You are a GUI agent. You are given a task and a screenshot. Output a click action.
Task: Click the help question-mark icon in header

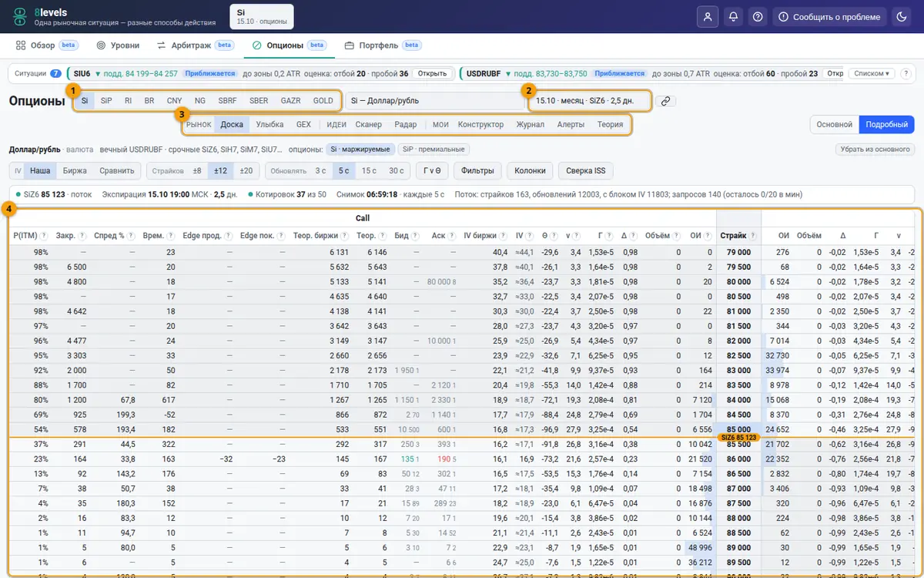click(758, 17)
